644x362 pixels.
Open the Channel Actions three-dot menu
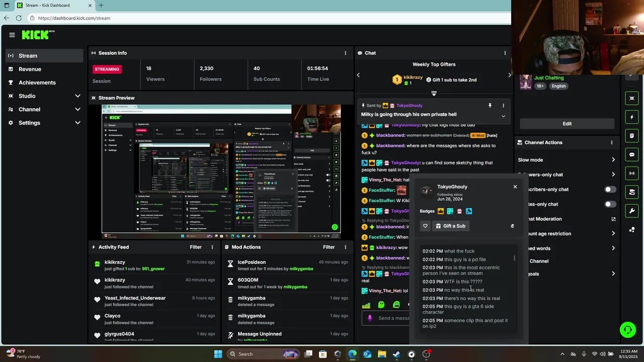(612, 142)
